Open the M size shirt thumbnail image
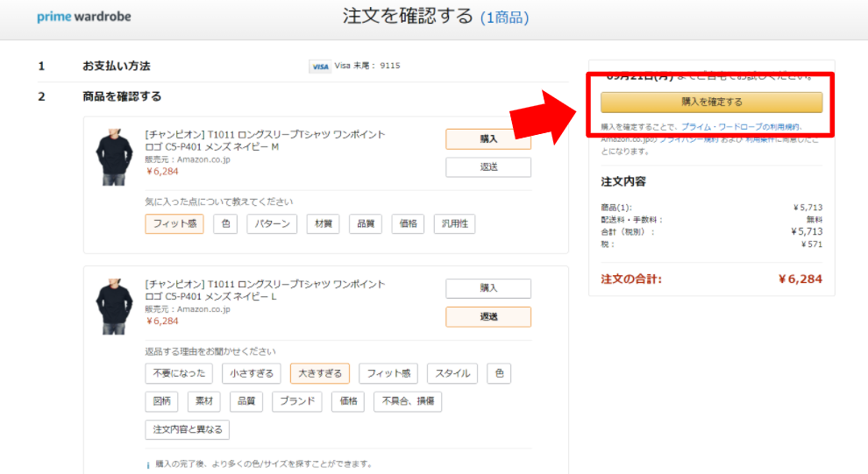Viewport: 868px width, 474px height. tap(114, 157)
